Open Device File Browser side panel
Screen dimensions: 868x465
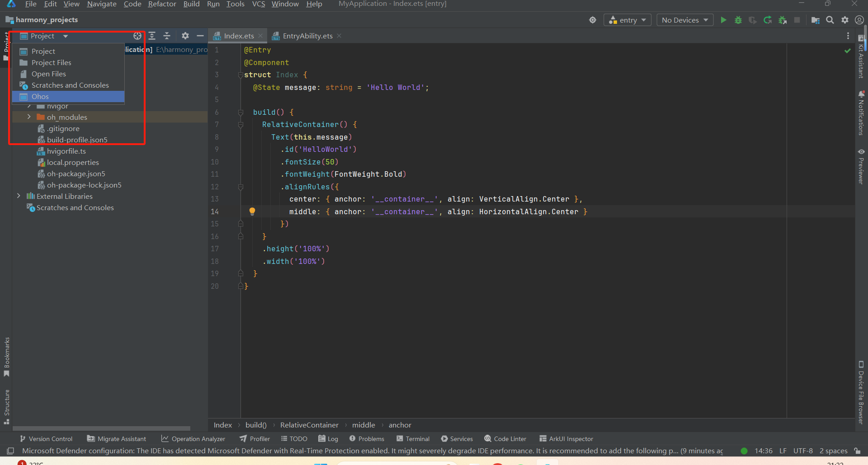[861, 392]
